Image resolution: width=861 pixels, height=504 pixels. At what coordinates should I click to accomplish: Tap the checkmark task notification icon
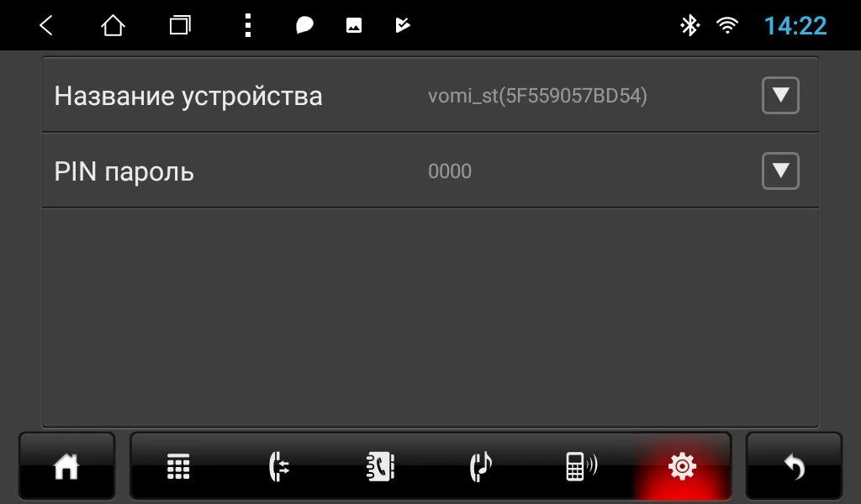click(x=403, y=25)
